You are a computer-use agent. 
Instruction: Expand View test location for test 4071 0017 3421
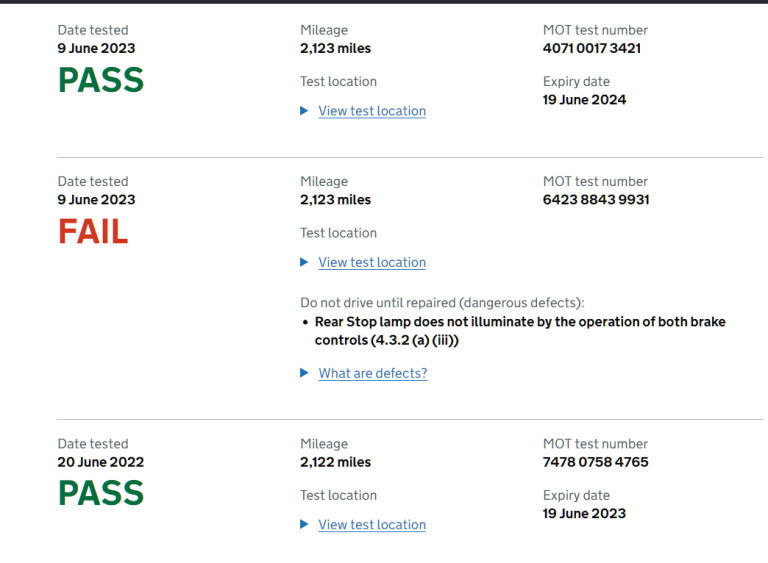(372, 111)
